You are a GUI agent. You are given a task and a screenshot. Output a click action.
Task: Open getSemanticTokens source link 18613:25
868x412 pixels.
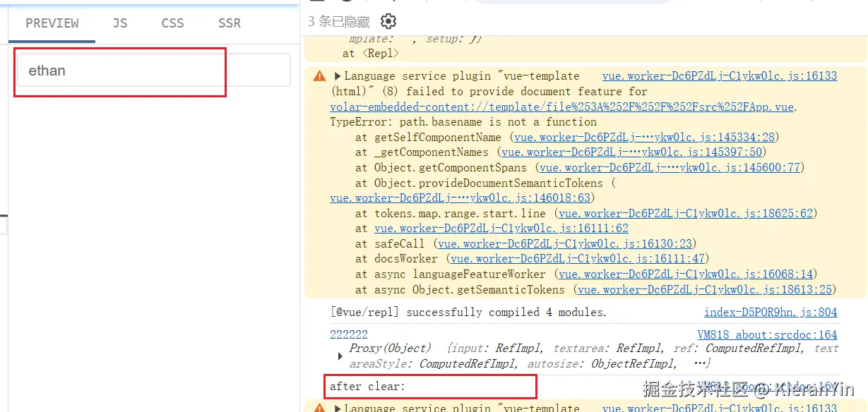pos(706,290)
